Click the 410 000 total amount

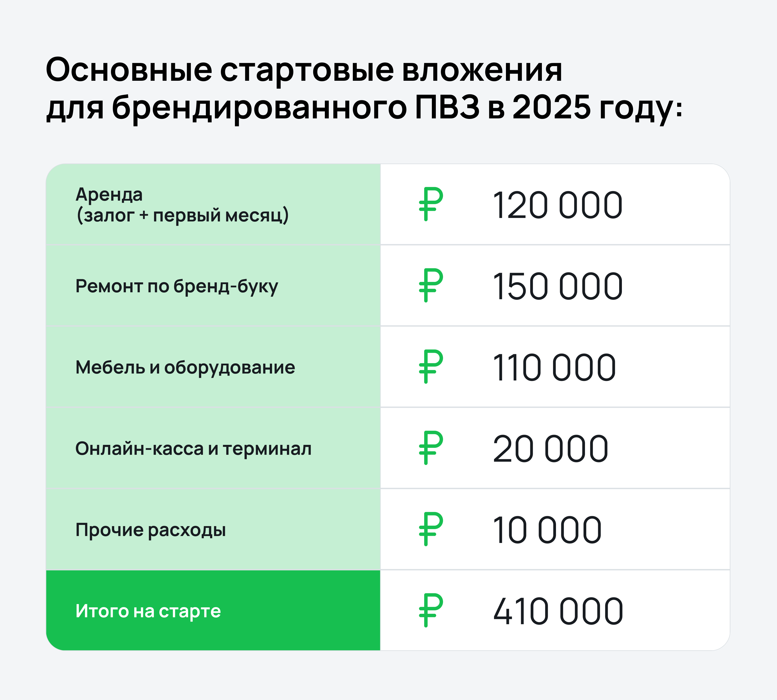(x=558, y=612)
